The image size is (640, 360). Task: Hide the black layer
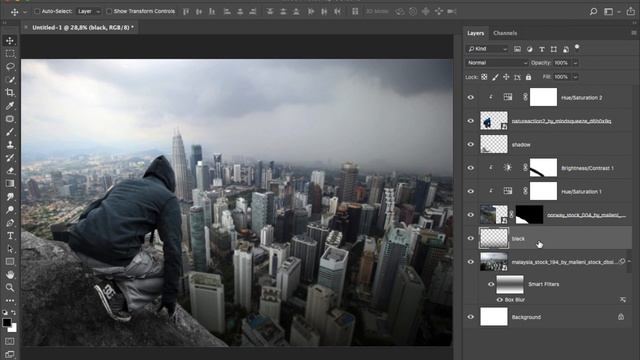tap(471, 238)
